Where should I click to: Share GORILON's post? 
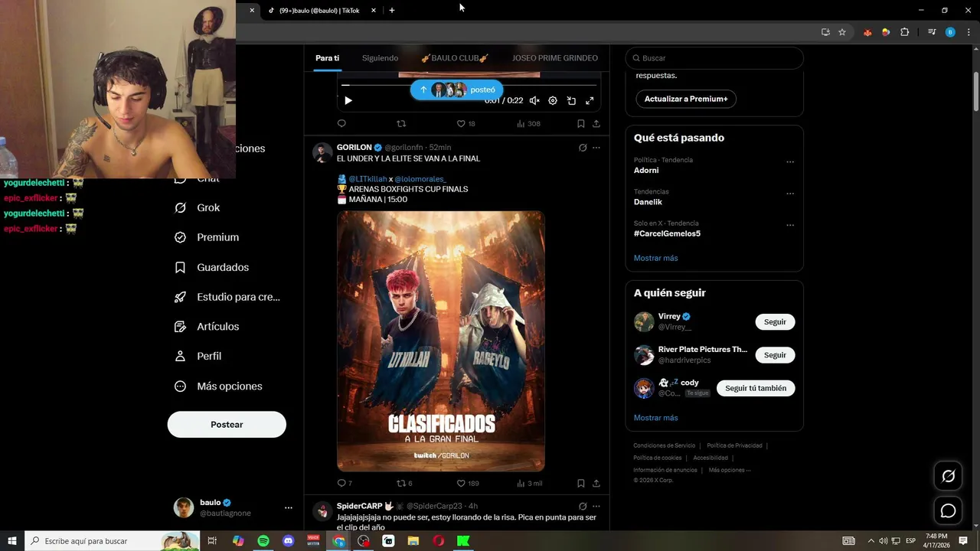coord(596,484)
